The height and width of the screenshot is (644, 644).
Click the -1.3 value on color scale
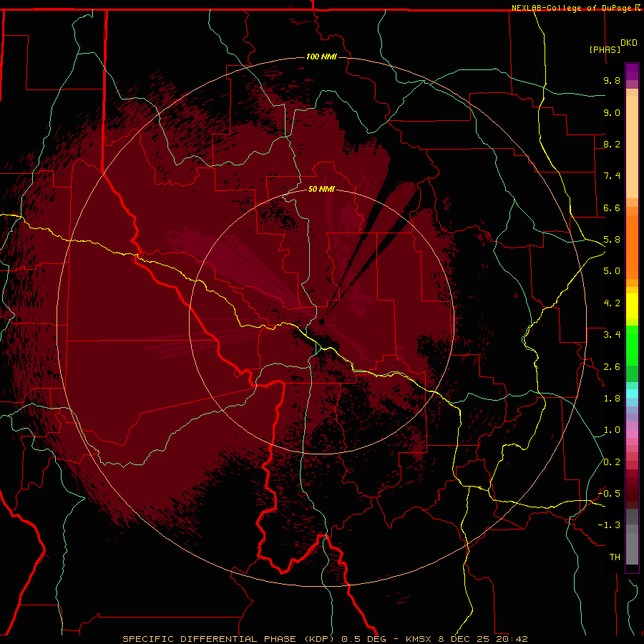click(609, 525)
